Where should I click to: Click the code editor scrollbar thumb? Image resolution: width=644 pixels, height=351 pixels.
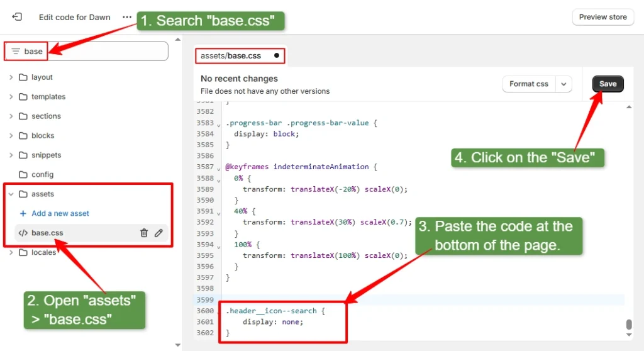[x=629, y=325]
